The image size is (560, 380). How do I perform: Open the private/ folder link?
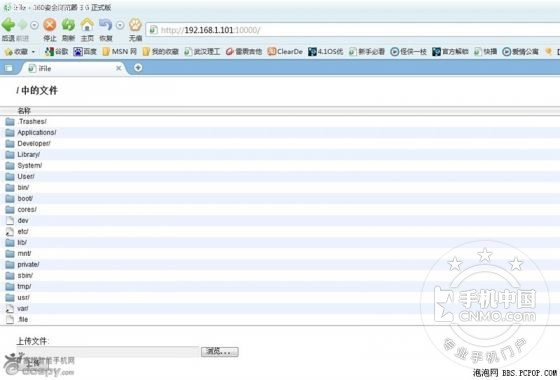pyautogui.click(x=28, y=265)
